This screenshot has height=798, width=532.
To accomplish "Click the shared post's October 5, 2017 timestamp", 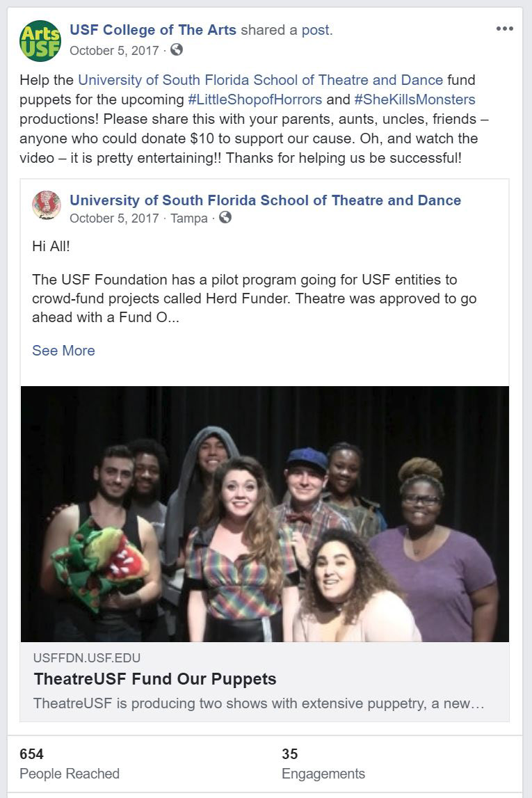I will coord(114,218).
